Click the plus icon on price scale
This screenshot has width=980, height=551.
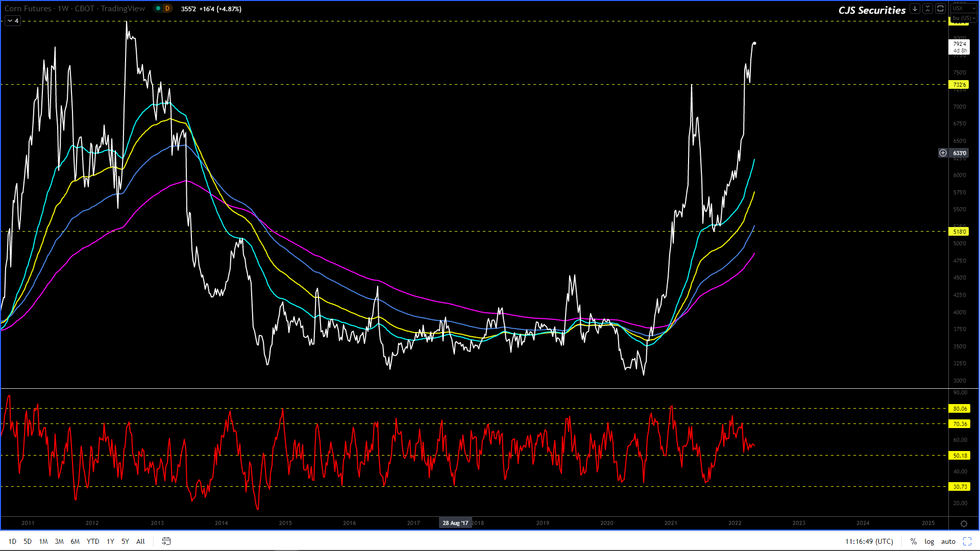pos(943,153)
